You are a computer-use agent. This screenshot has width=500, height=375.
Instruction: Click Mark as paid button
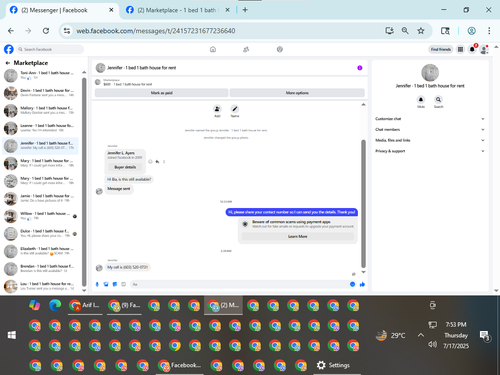click(161, 93)
